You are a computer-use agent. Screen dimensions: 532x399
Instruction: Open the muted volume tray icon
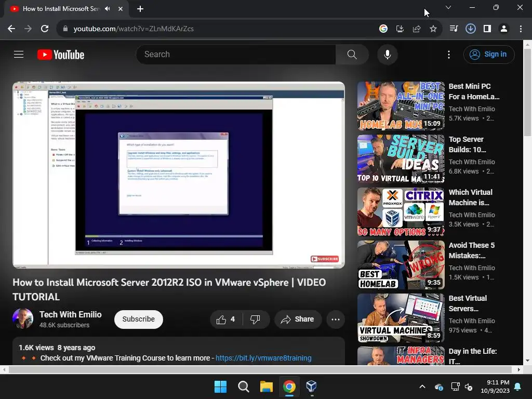pyautogui.click(x=469, y=387)
